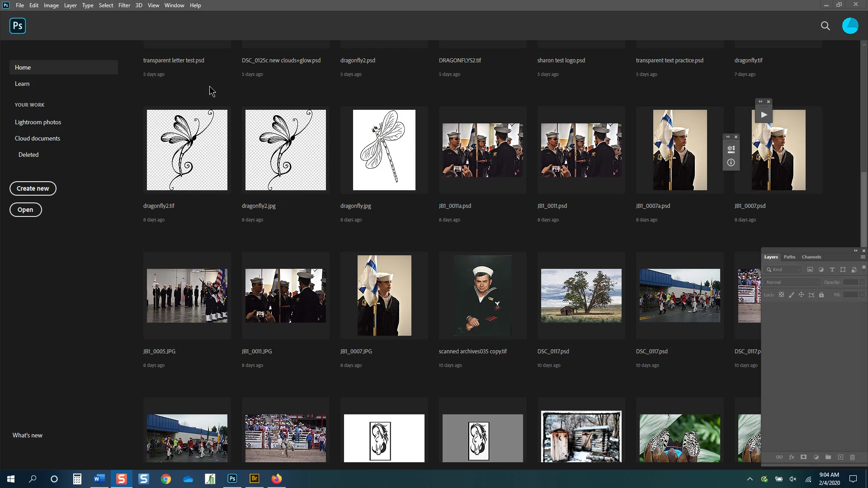Click the add layer mask icon
Image resolution: width=868 pixels, height=488 pixels.
(803, 457)
